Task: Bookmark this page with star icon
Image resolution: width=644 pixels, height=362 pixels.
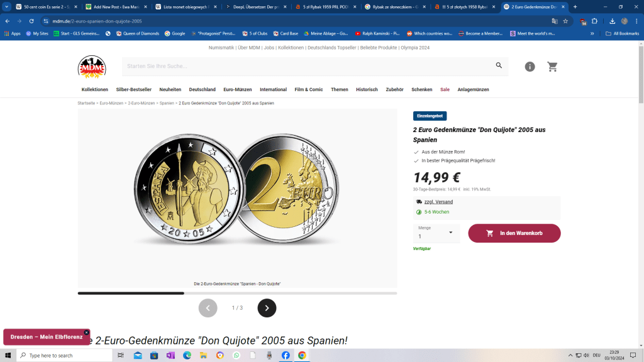Action: (565, 21)
